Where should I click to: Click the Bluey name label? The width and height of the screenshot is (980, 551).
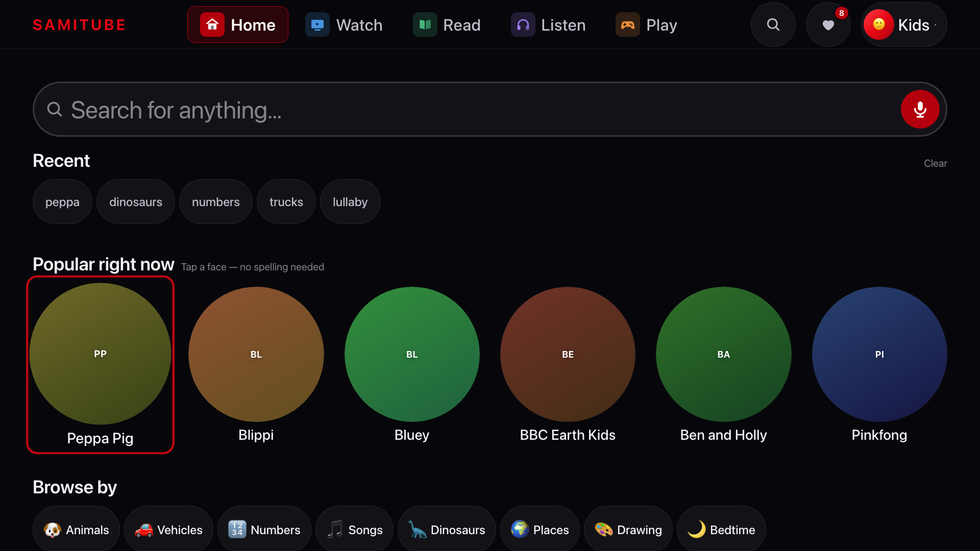[x=412, y=435]
